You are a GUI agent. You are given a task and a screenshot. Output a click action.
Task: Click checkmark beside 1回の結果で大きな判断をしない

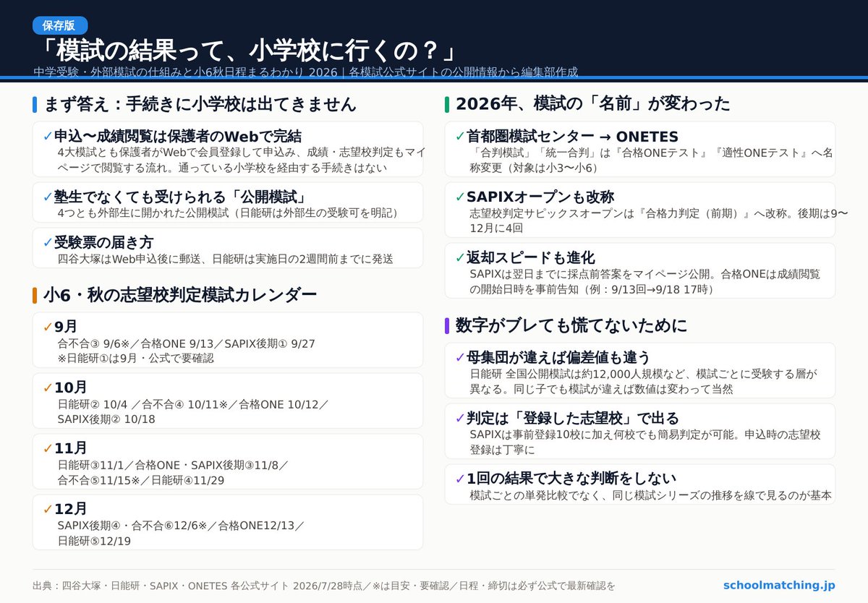tap(460, 479)
